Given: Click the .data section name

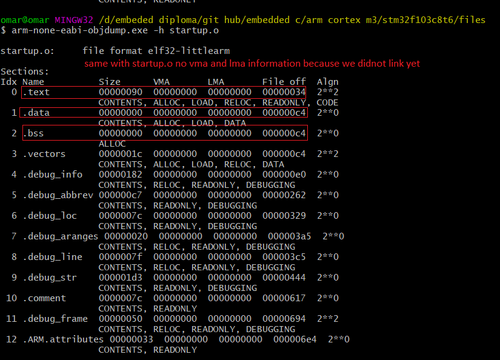Looking at the screenshot, I should 36,113.
